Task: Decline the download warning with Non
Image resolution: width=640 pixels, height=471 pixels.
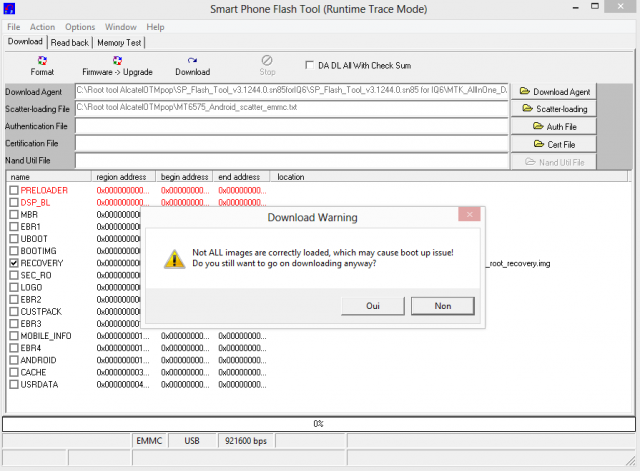Action: 442,306
